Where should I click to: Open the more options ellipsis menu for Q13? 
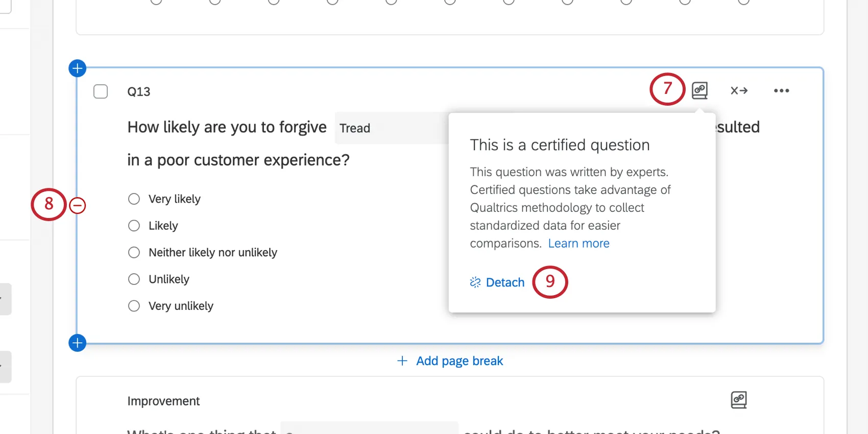781,90
